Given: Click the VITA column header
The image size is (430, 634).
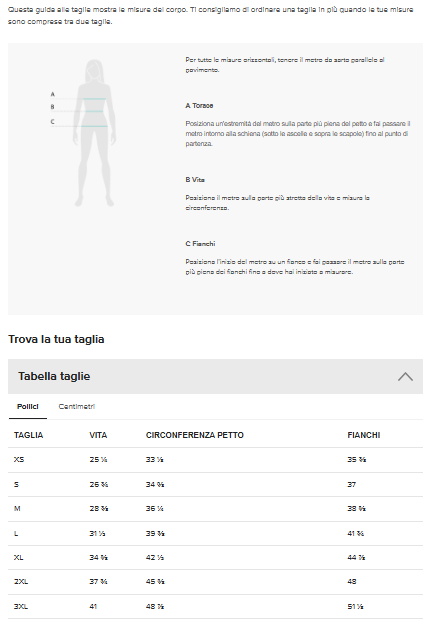Looking at the screenshot, I should point(98,435).
